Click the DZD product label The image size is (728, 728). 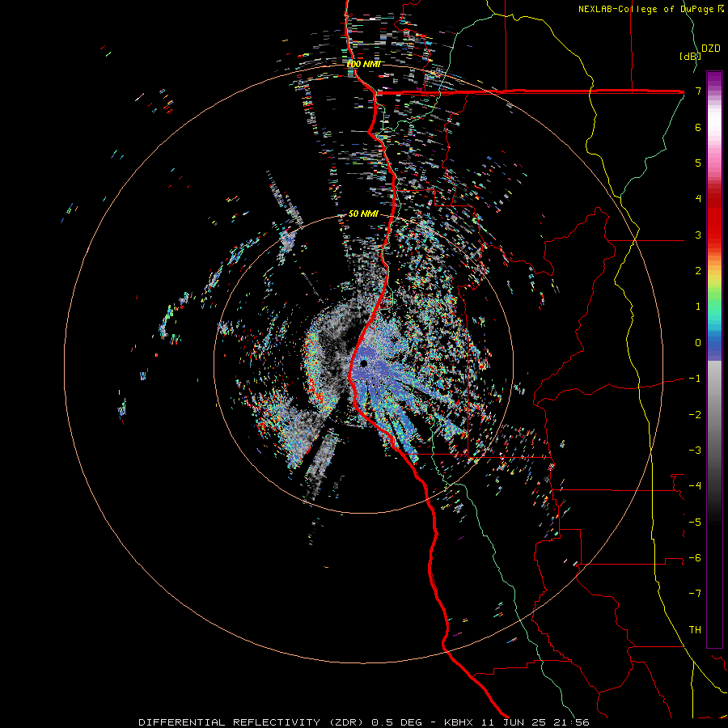click(711, 49)
